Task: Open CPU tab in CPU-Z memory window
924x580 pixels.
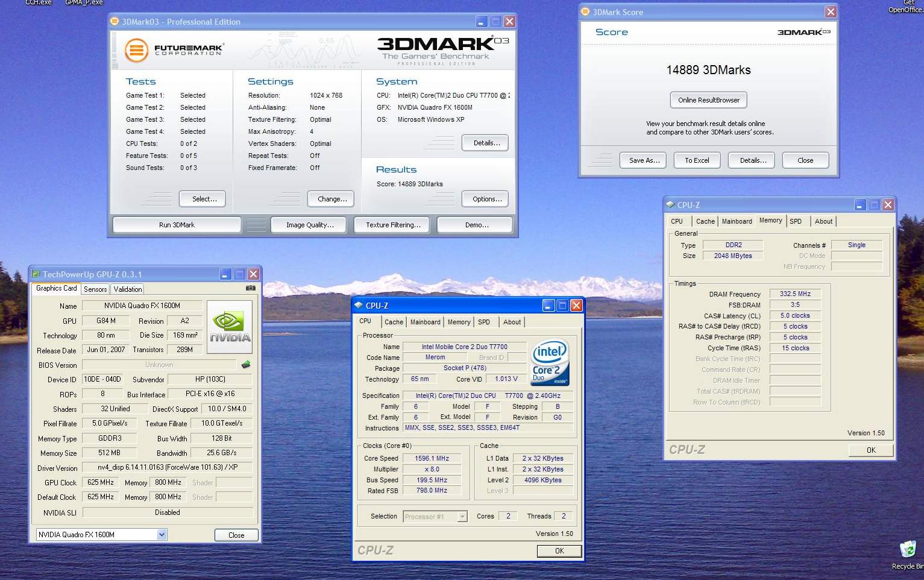Action: coord(677,221)
